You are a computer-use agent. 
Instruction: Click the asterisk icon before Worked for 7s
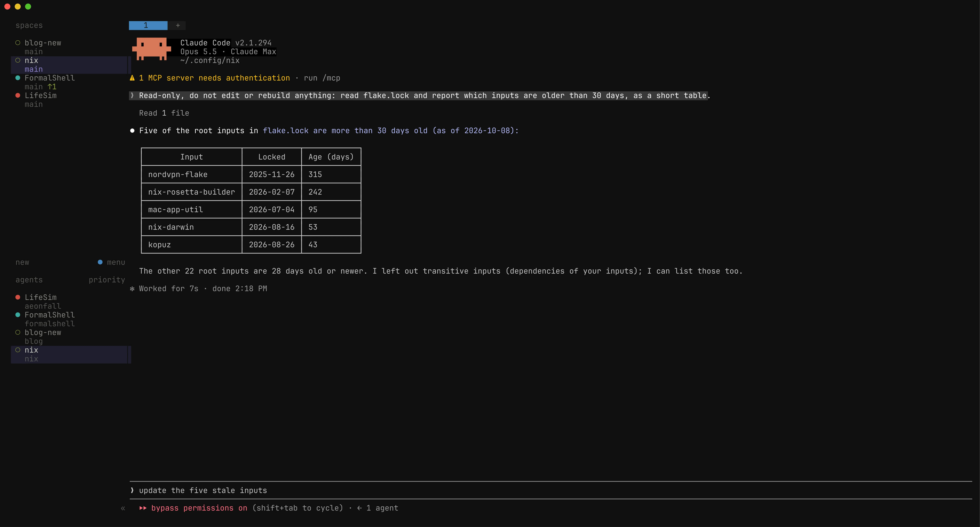point(132,289)
